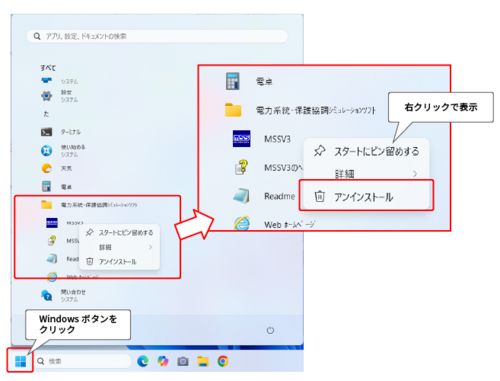Choose アンインストール in the small context menu

point(119,262)
